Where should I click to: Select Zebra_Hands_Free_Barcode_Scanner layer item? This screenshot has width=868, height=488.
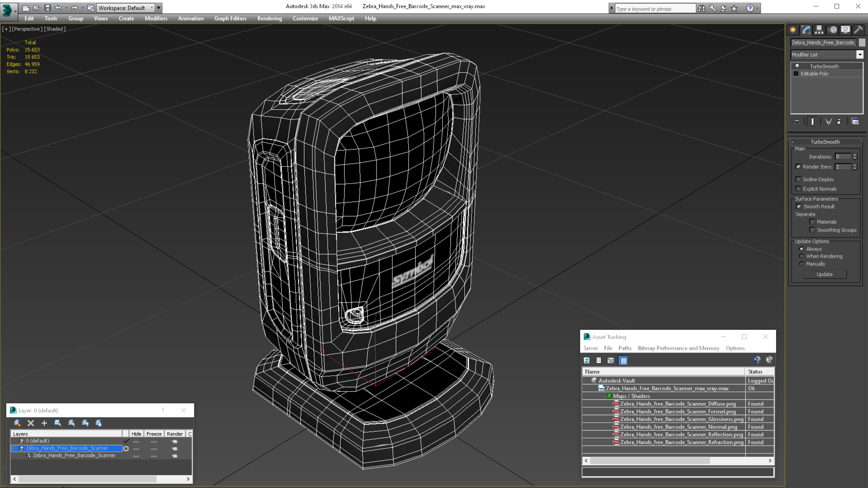pyautogui.click(x=67, y=448)
